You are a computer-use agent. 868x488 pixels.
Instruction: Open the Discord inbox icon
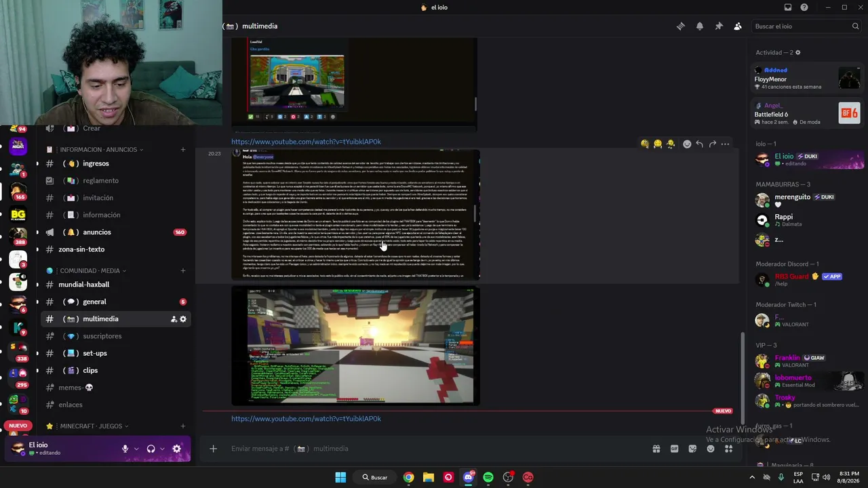[x=788, y=7]
